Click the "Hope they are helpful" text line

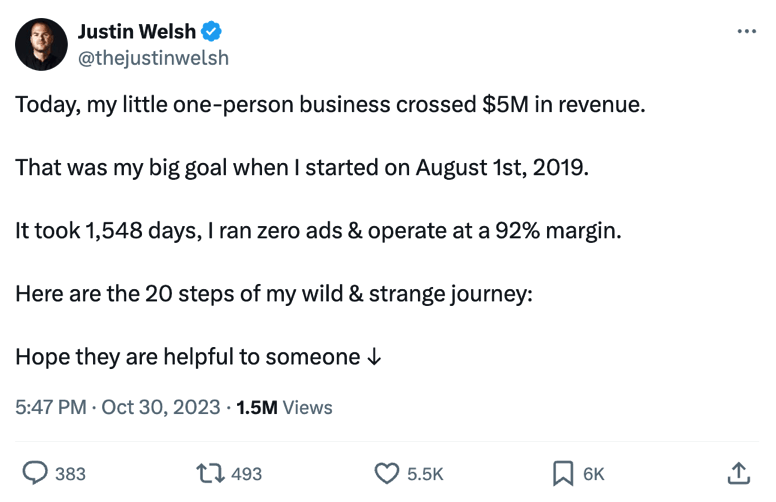click(x=197, y=357)
